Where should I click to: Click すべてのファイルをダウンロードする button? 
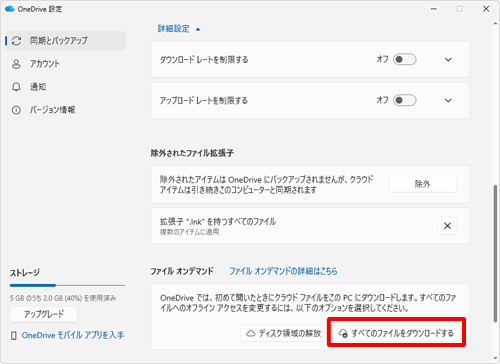396,333
